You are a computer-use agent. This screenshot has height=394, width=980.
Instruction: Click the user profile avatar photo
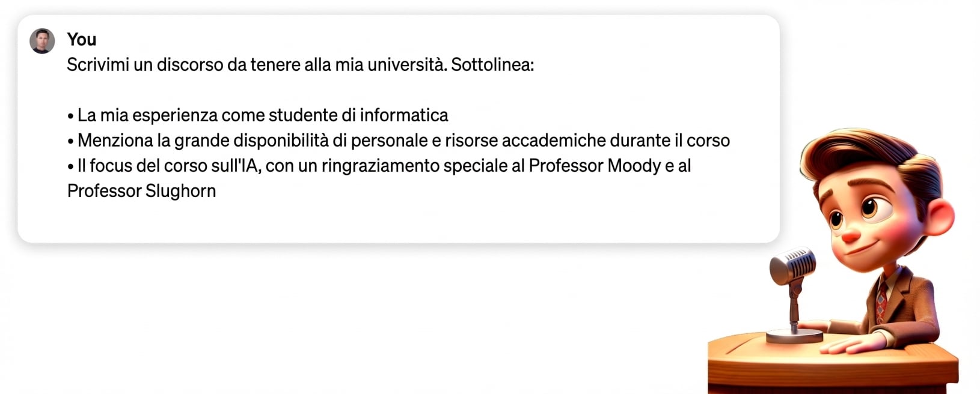point(42,41)
